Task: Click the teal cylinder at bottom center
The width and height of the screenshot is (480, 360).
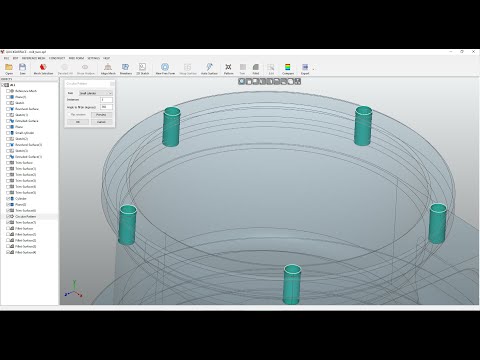Action: click(292, 284)
